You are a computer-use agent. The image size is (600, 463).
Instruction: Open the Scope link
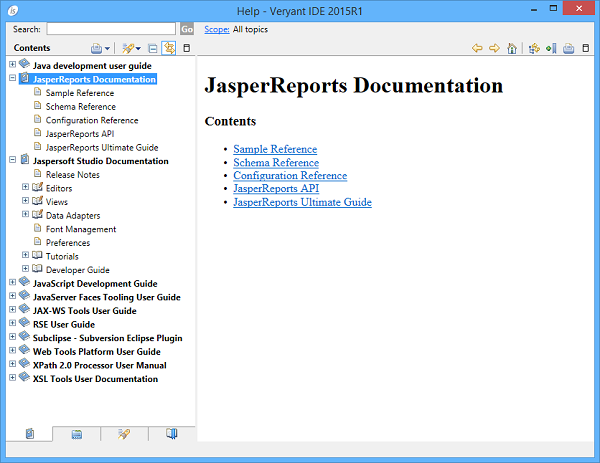coord(216,29)
